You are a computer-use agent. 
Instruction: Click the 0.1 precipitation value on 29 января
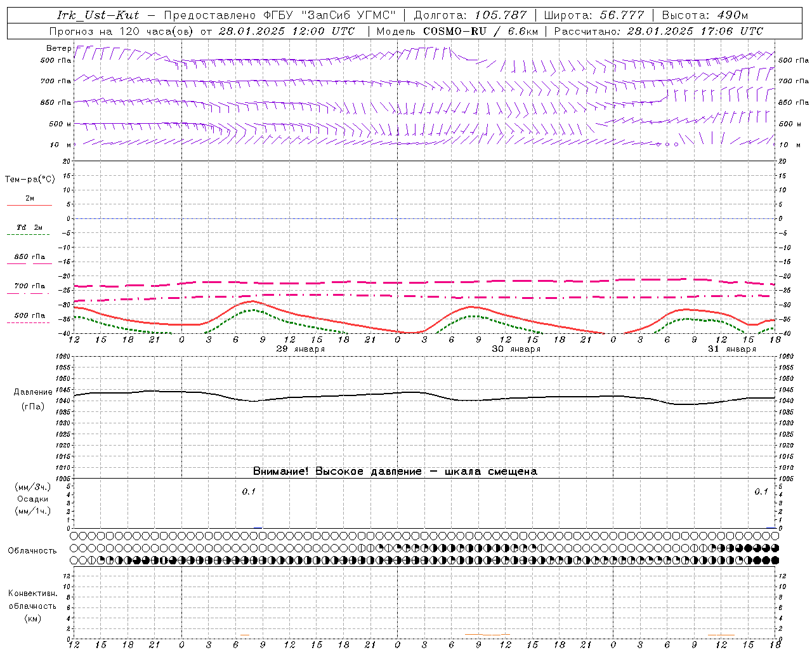(249, 491)
